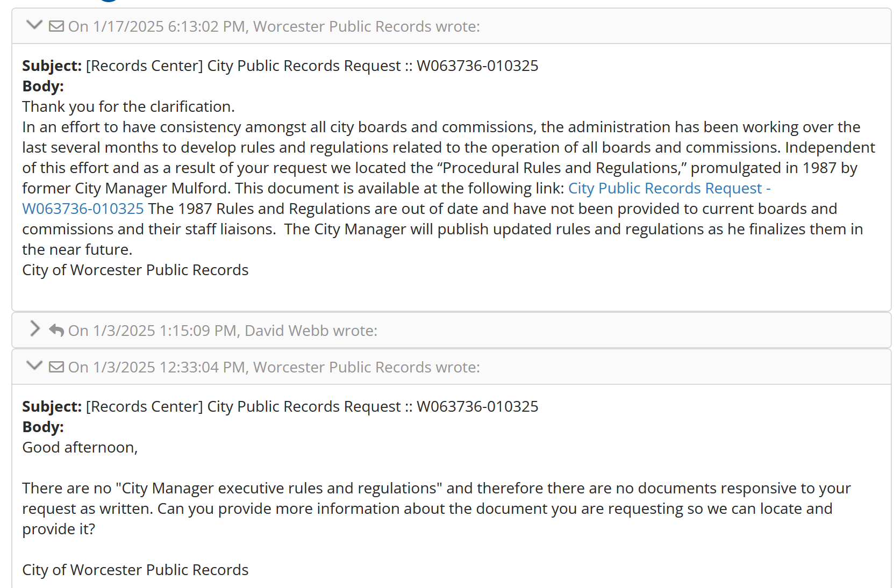
Task: Click "David Webb wrote:" header text
Action: point(311,331)
